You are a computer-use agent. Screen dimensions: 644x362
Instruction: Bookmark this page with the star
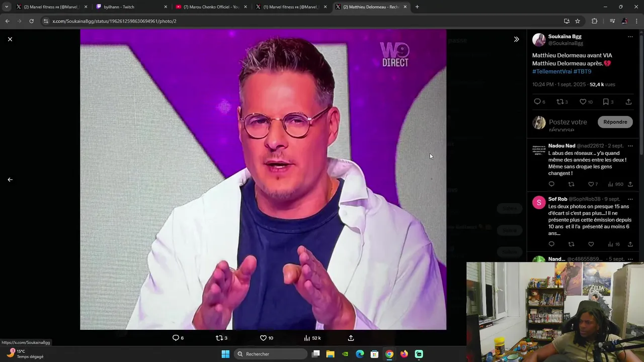click(x=578, y=21)
